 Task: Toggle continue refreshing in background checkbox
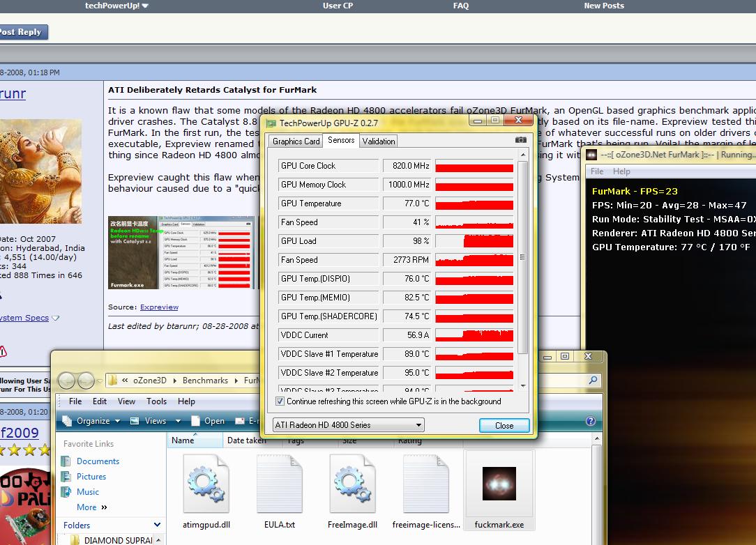[280, 401]
